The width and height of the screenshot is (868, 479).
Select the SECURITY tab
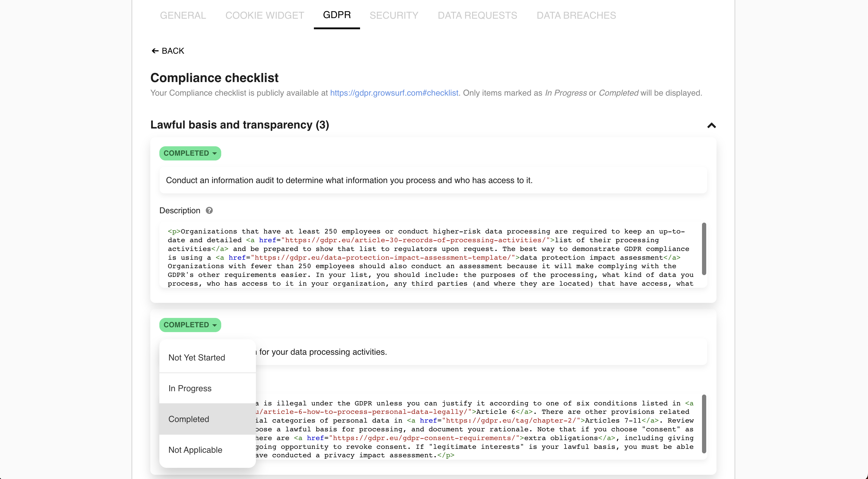click(394, 15)
